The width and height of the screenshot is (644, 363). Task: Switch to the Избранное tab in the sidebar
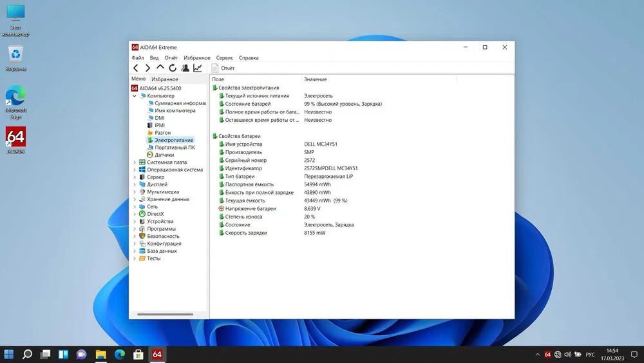coord(165,79)
